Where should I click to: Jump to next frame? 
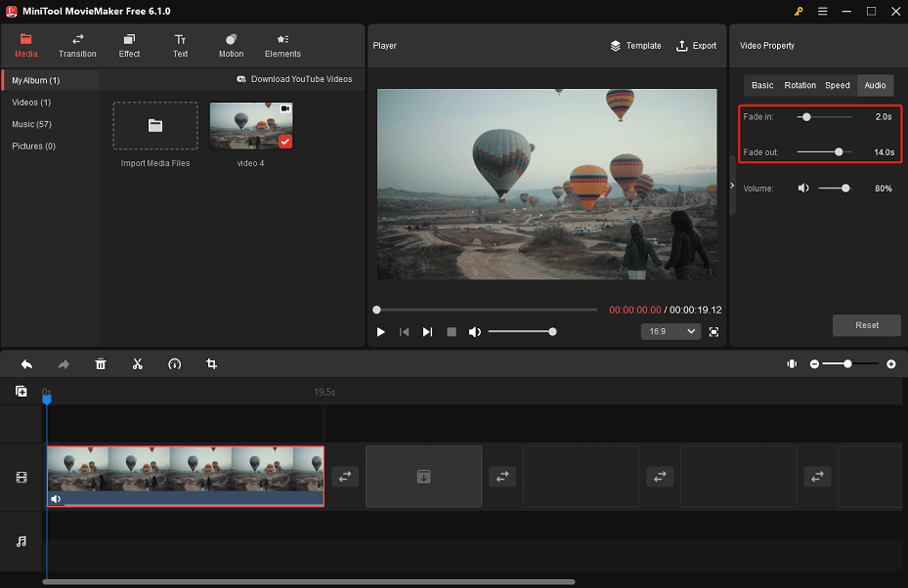427,332
